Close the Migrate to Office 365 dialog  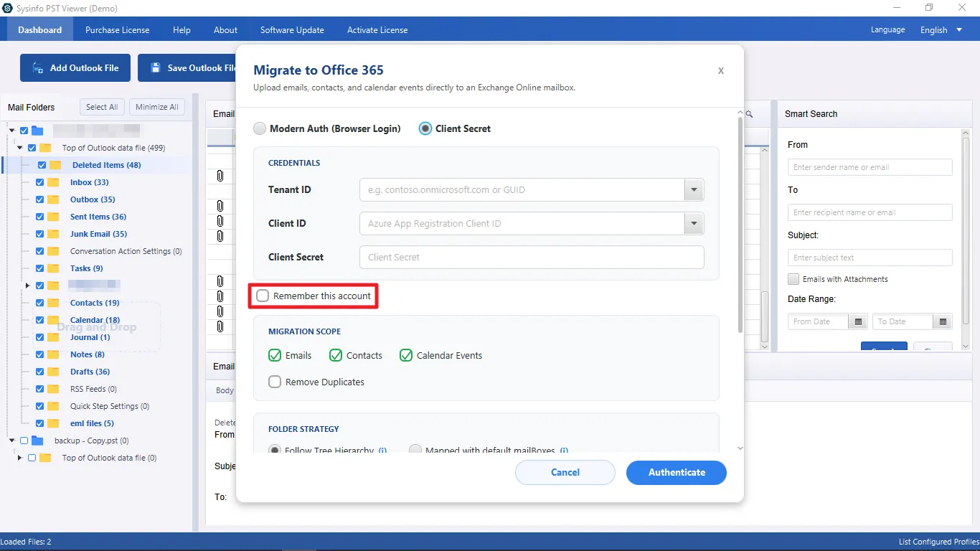point(721,70)
